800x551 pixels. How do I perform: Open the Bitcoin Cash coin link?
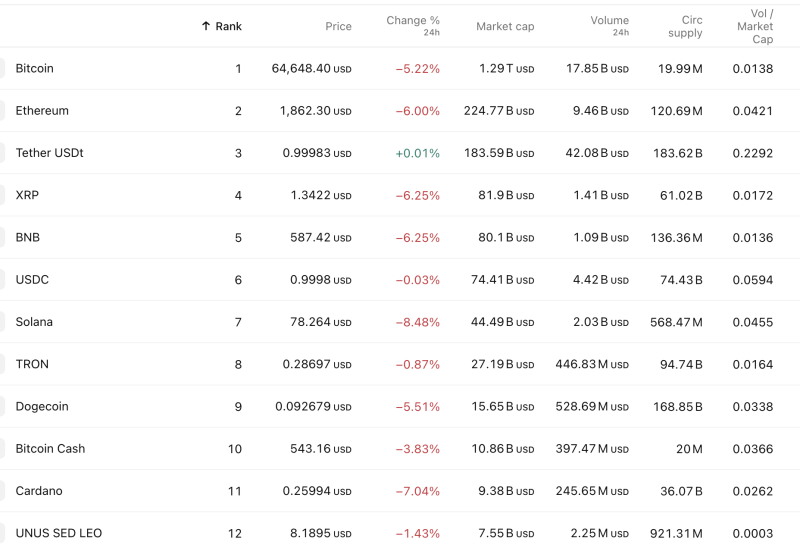pyautogui.click(x=50, y=449)
